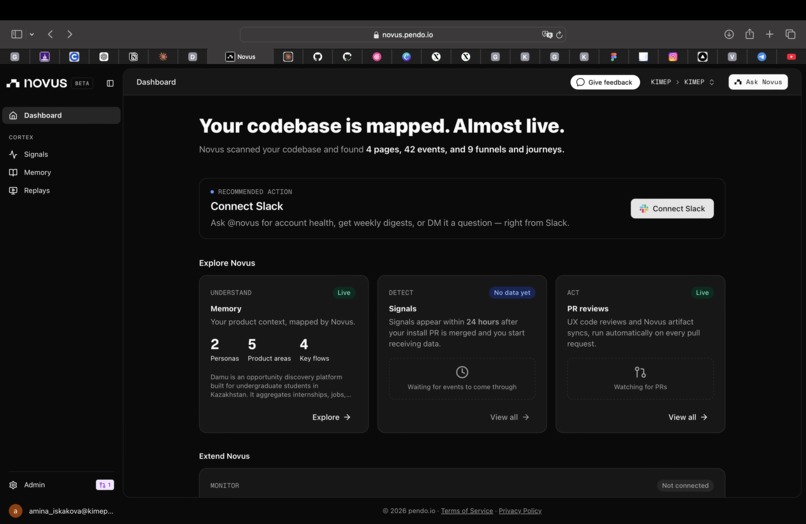Toggle the Safari sidebar button
The image size is (806, 524).
point(16,34)
